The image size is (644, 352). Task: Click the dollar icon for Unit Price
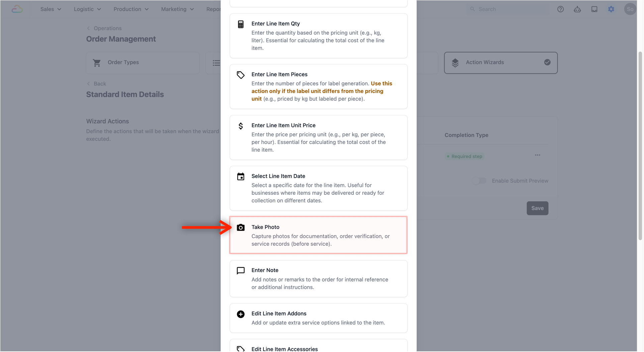240,126
